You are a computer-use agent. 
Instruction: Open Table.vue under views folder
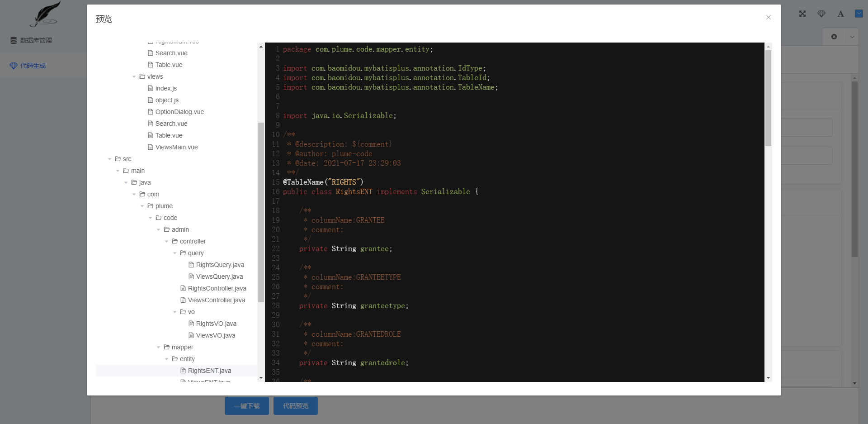(169, 135)
